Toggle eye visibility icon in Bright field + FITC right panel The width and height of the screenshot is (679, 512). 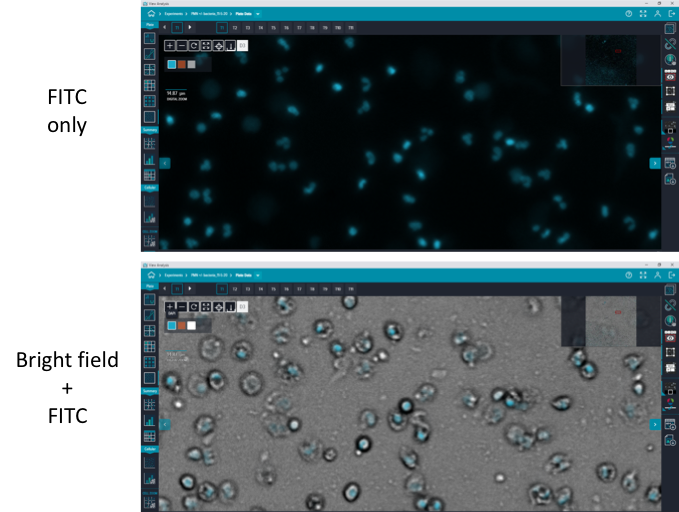pos(670,338)
